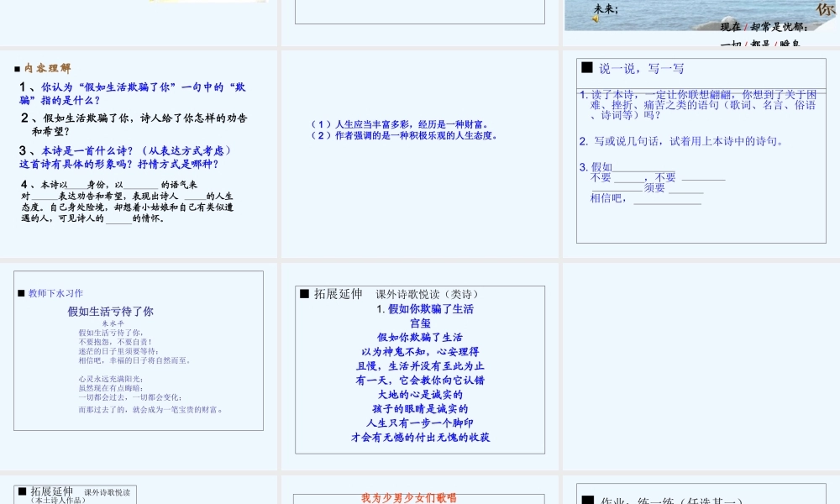Select the '课外诗歌悦读（类诗）' slide thumbnail
840x504 pixels.
tap(419, 367)
